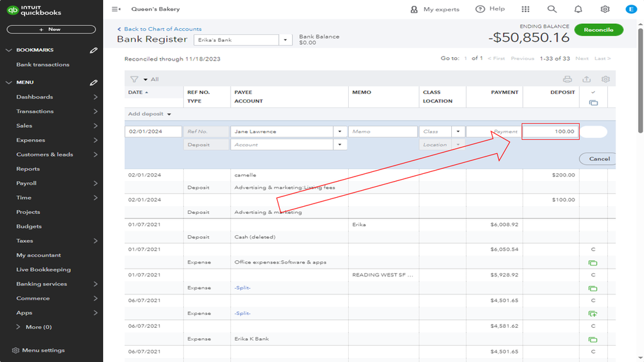Edit bookmarks with pencil icon
The height and width of the screenshot is (362, 644).
point(93,50)
